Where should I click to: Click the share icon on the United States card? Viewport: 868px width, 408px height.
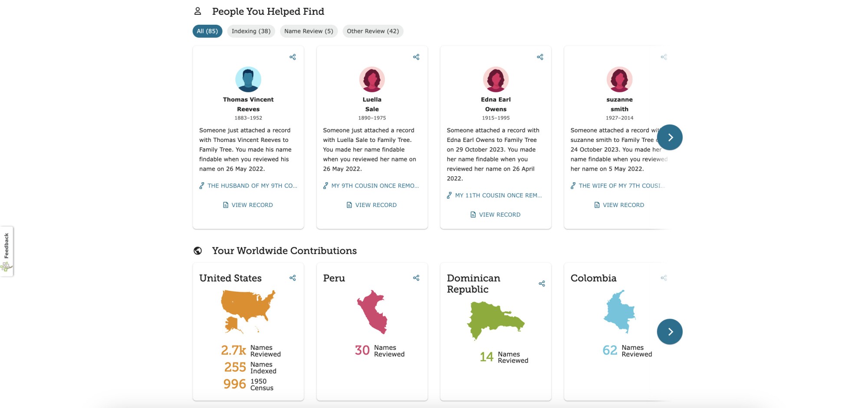292,277
